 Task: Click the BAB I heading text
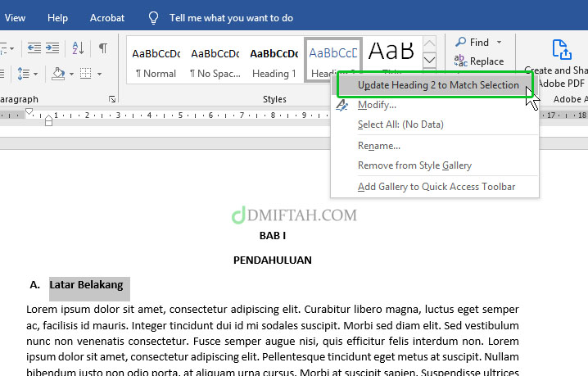273,236
